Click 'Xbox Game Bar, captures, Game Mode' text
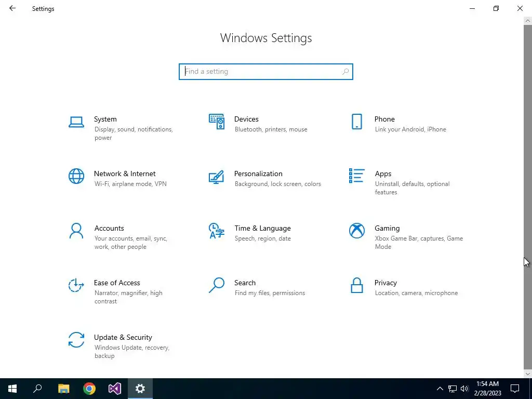 [x=419, y=243]
